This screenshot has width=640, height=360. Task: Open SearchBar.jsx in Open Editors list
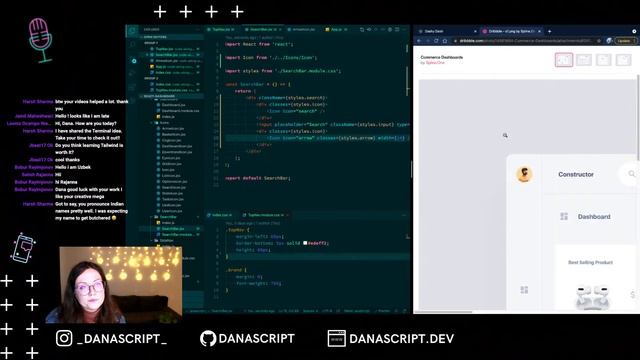coord(174,55)
